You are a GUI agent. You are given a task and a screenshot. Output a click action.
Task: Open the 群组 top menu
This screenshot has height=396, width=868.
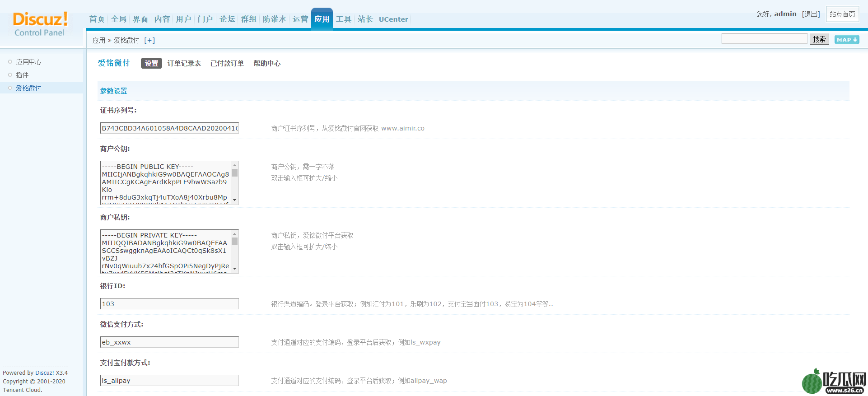[249, 19]
